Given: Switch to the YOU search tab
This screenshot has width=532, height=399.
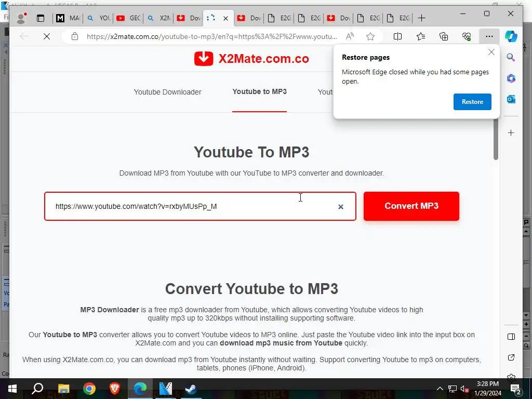Looking at the screenshot, I should tap(98, 18).
